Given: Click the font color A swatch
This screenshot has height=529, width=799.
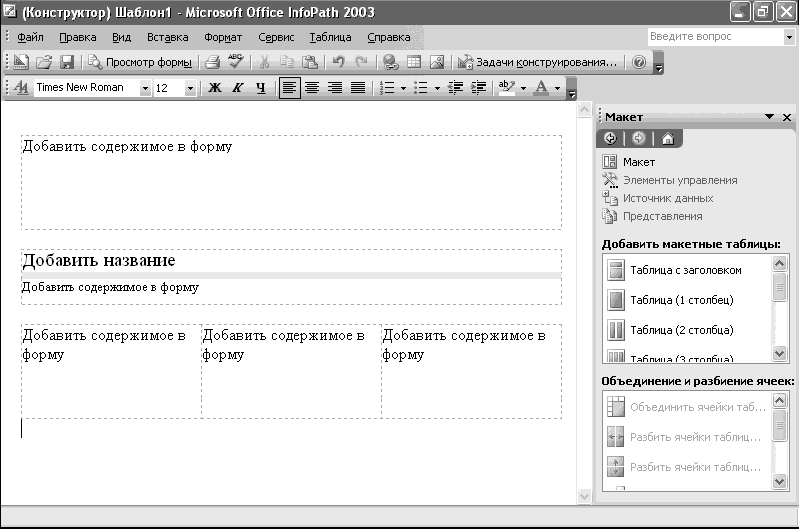Looking at the screenshot, I should pos(541,87).
